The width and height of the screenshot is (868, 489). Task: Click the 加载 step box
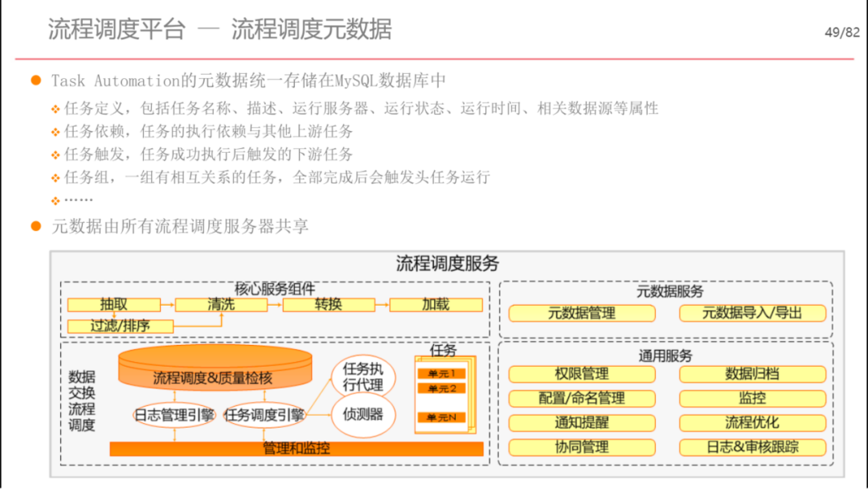(436, 305)
